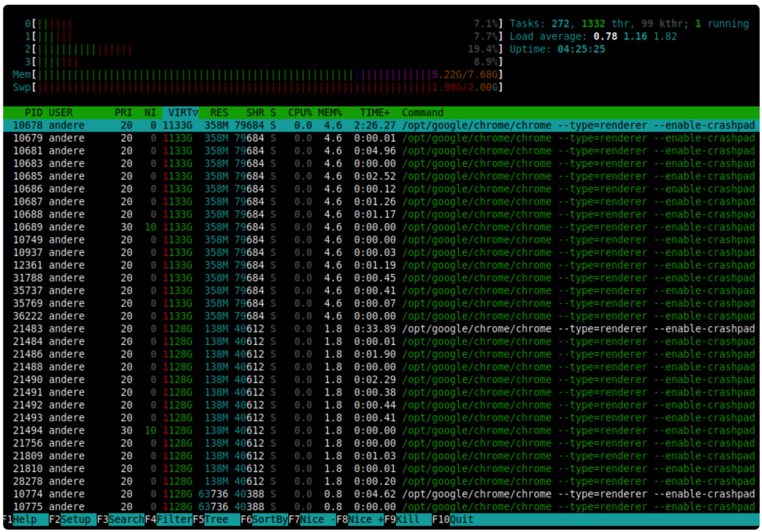Click TIME+ value 0:33.89 for PID 21483
Viewport: 762px width, 532px height.
pyautogui.click(x=375, y=329)
